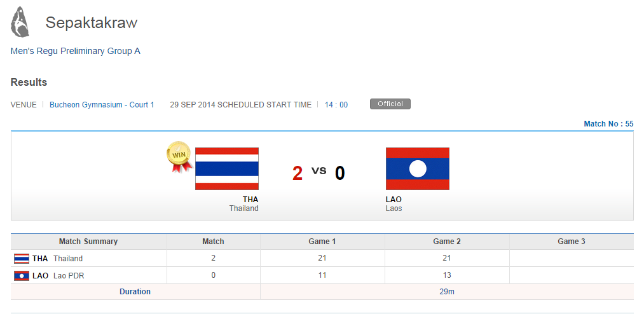The width and height of the screenshot is (644, 314).
Task: Click the 14 : 00 start time
Action: 336,105
